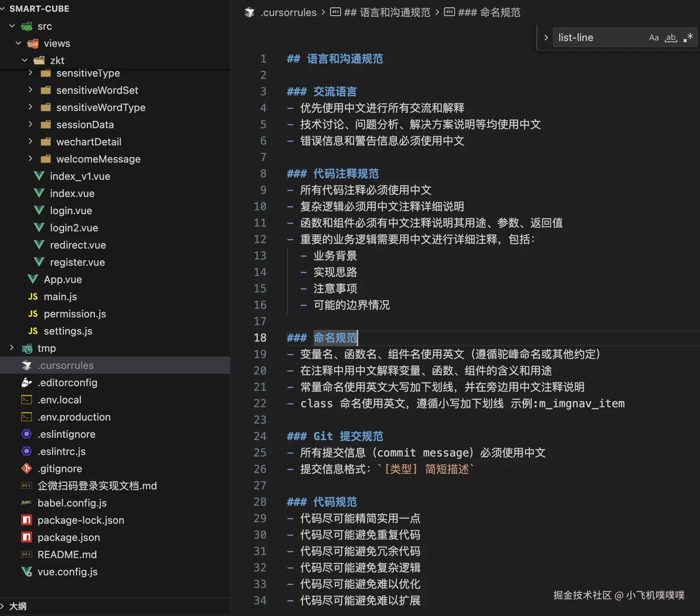Toggle Match Whole Word in find widget
This screenshot has width=700, height=616.
[x=671, y=38]
